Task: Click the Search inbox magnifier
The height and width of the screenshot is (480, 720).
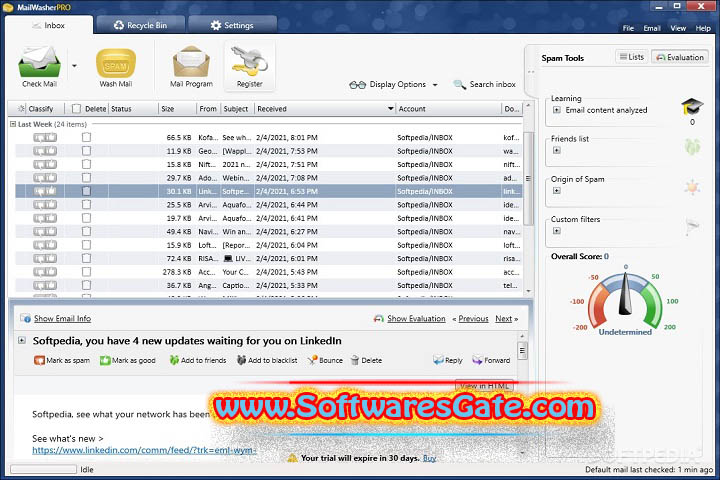Action: (460, 85)
